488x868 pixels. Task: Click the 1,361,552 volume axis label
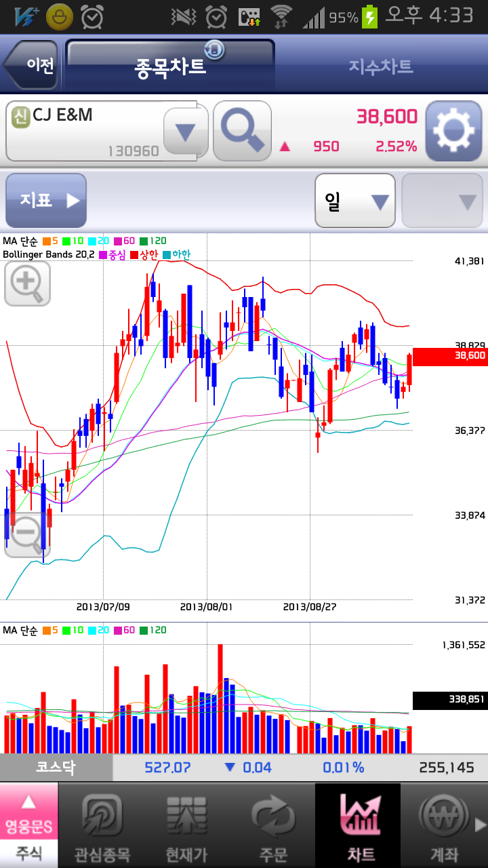pyautogui.click(x=464, y=645)
